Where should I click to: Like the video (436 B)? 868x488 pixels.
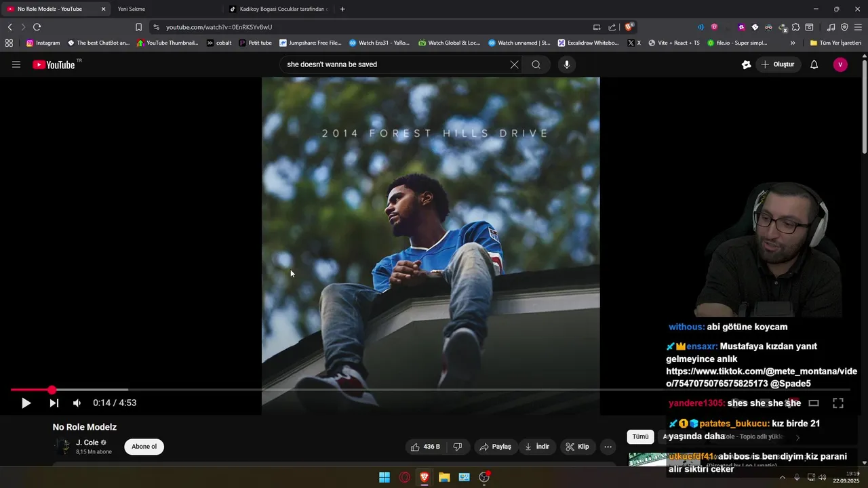coord(425,447)
